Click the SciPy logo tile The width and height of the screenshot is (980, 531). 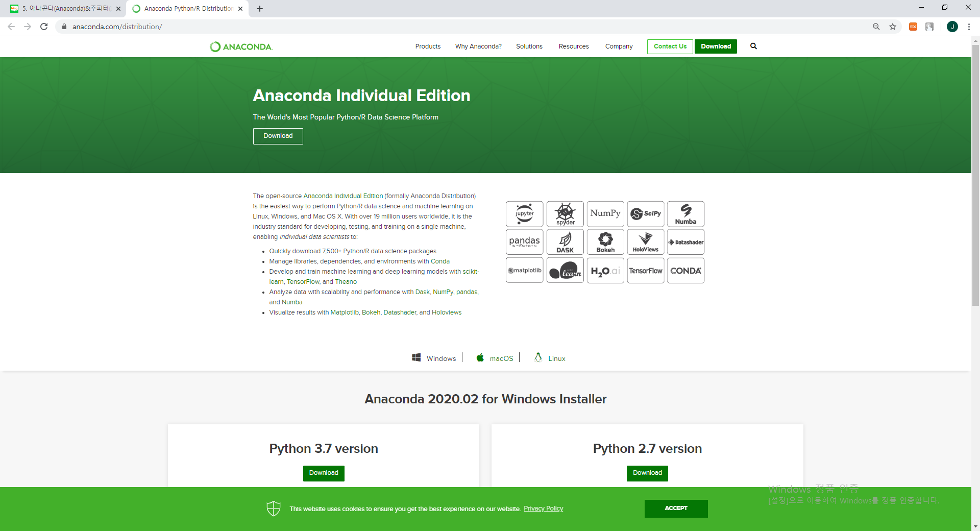coord(646,214)
